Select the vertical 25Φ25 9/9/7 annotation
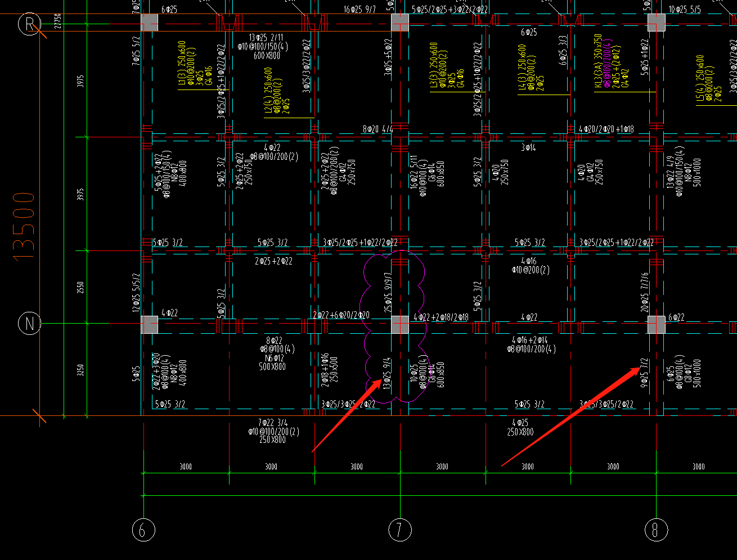This screenshot has width=737, height=560. click(388, 293)
